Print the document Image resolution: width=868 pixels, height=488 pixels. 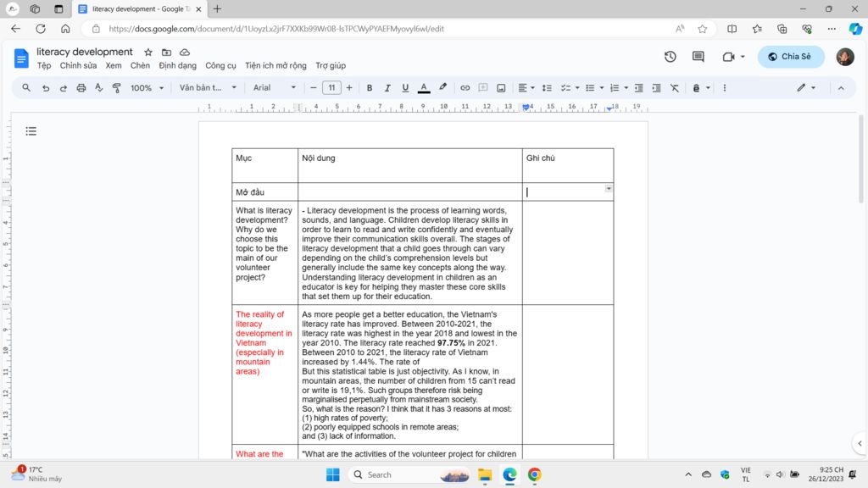(x=81, y=88)
